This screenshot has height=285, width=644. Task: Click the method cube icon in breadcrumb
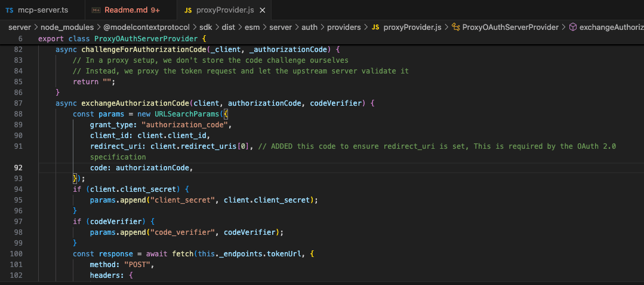pos(572,27)
